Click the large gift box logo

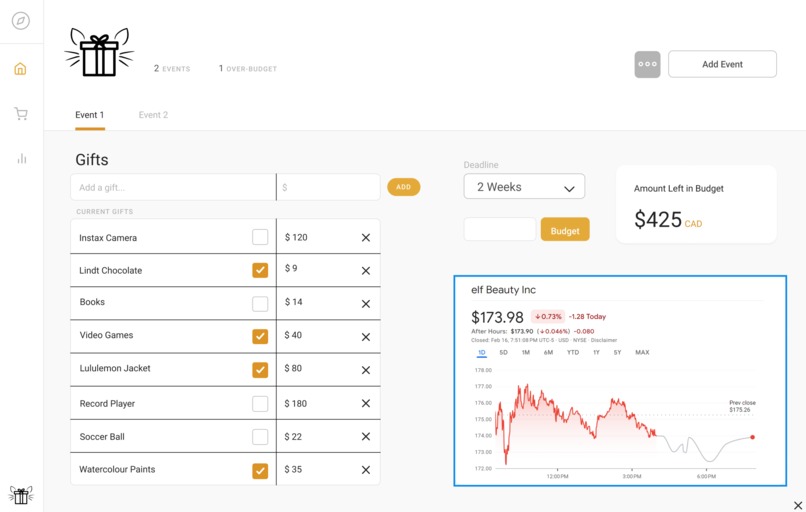99,52
